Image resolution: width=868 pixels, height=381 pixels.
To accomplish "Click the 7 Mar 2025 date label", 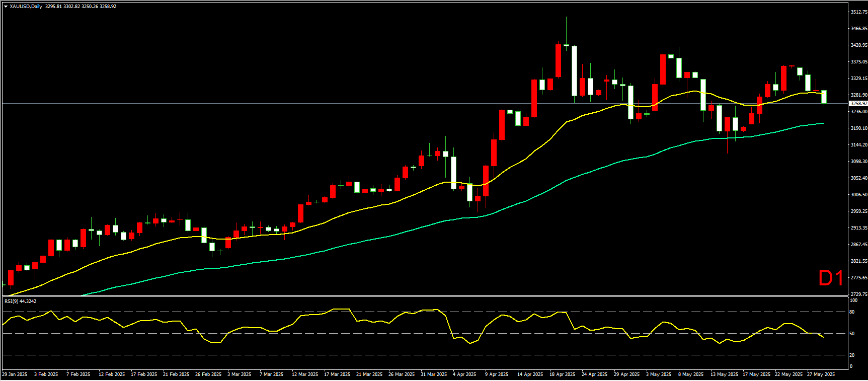I will point(271,374).
